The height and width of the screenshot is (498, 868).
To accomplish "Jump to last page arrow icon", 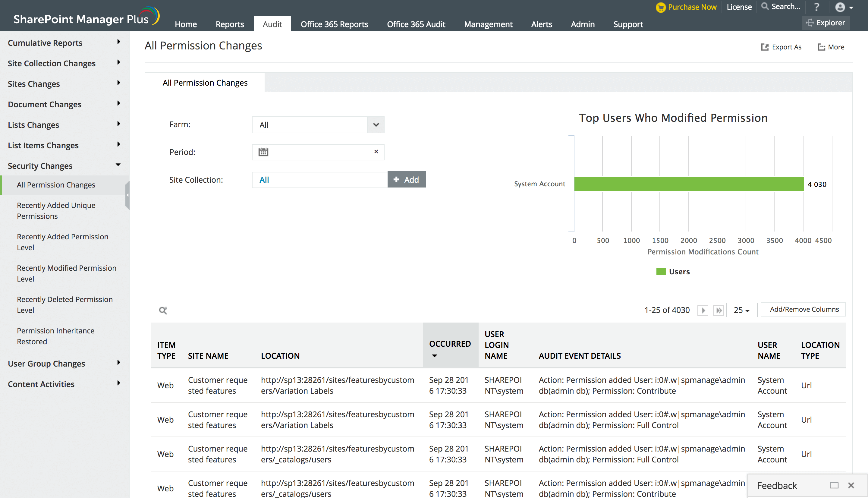I will click(x=719, y=310).
